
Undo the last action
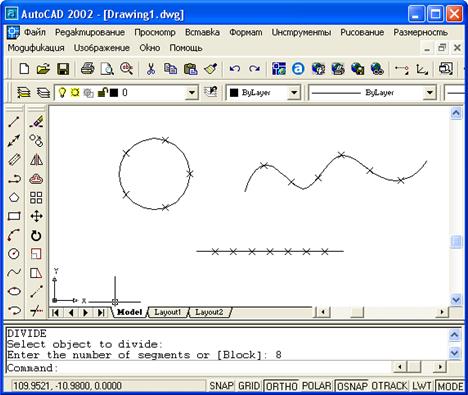pos(235,69)
